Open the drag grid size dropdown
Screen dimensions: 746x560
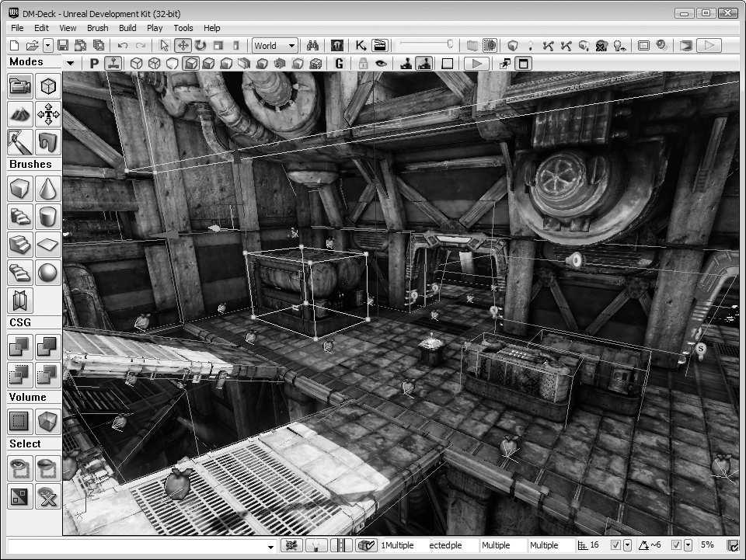click(627, 545)
